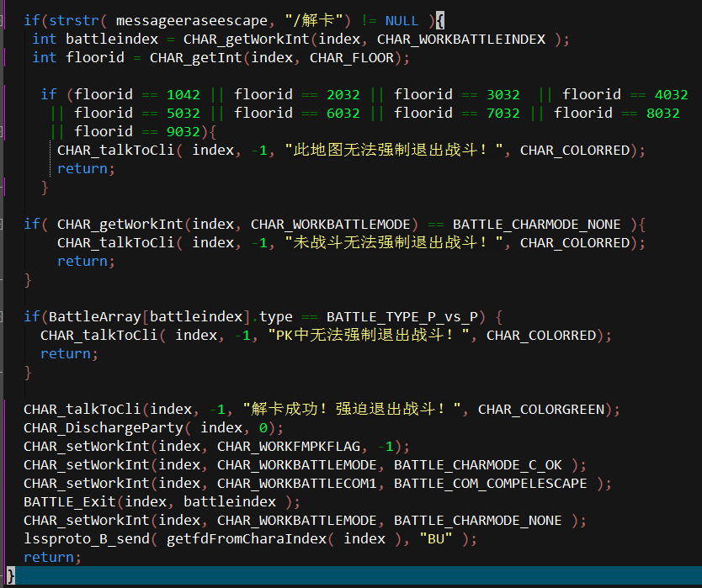Viewport: 702px width, 588px height.
Task: Click floorid in its int declaration
Action: (x=95, y=58)
